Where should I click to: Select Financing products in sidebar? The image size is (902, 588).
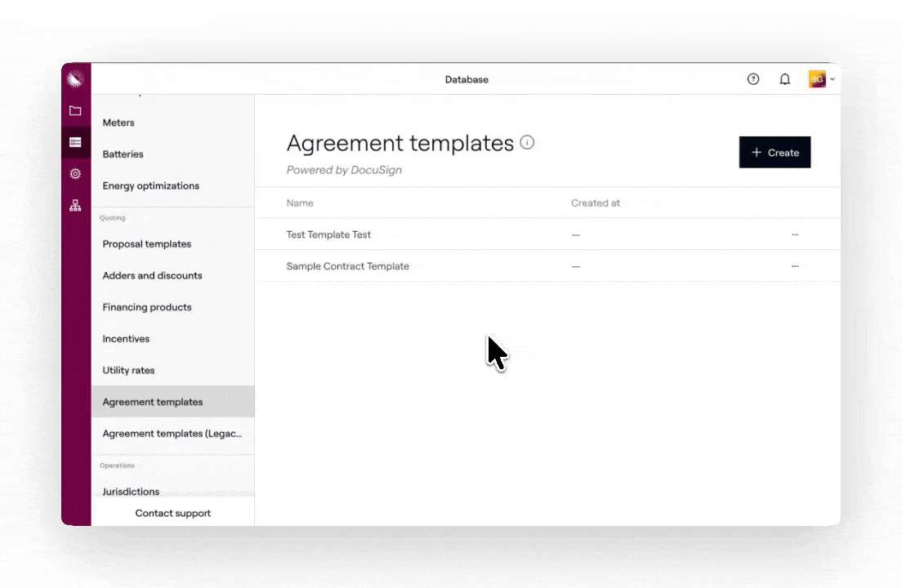[x=147, y=307]
